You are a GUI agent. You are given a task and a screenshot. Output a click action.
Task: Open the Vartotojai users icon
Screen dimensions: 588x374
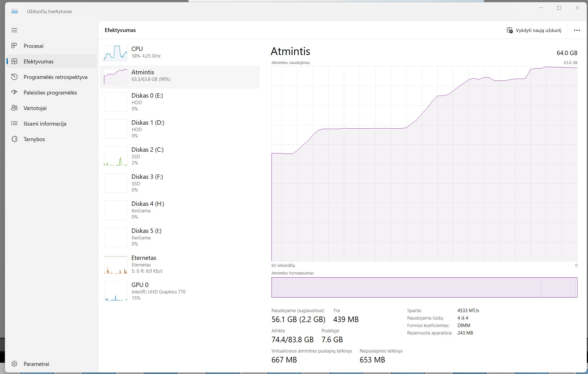pos(14,108)
